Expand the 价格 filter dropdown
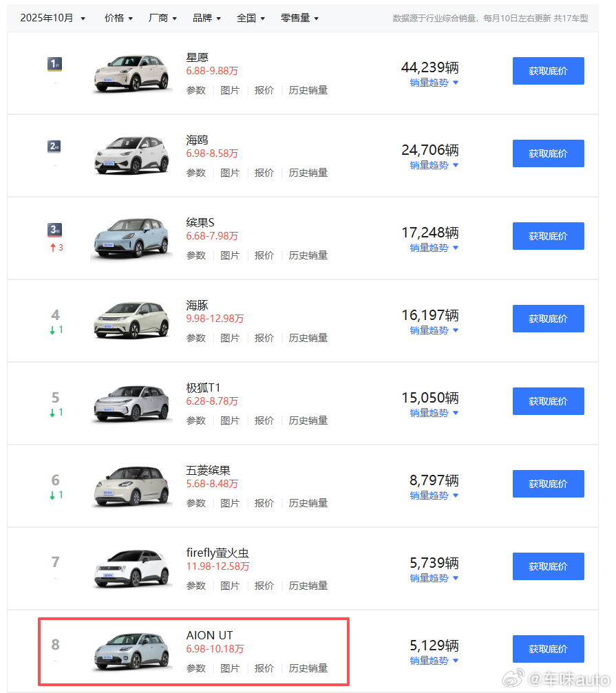Screen dimensions: 616x693 (x=119, y=18)
